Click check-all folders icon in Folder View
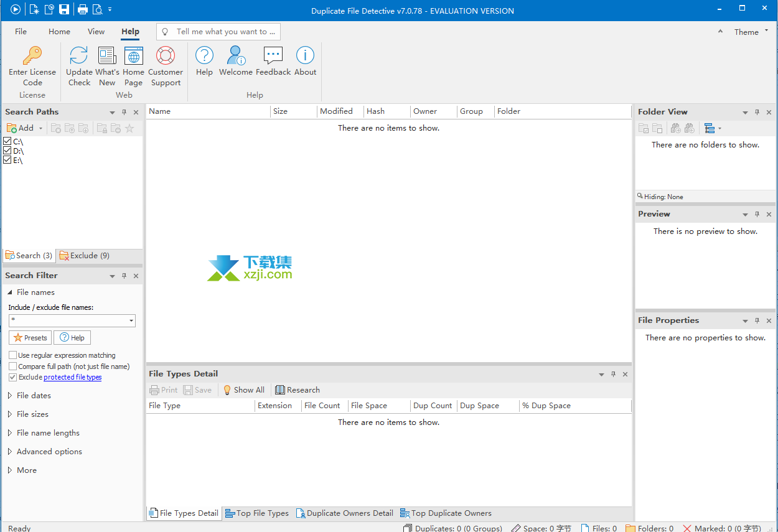778x532 pixels. tap(644, 128)
